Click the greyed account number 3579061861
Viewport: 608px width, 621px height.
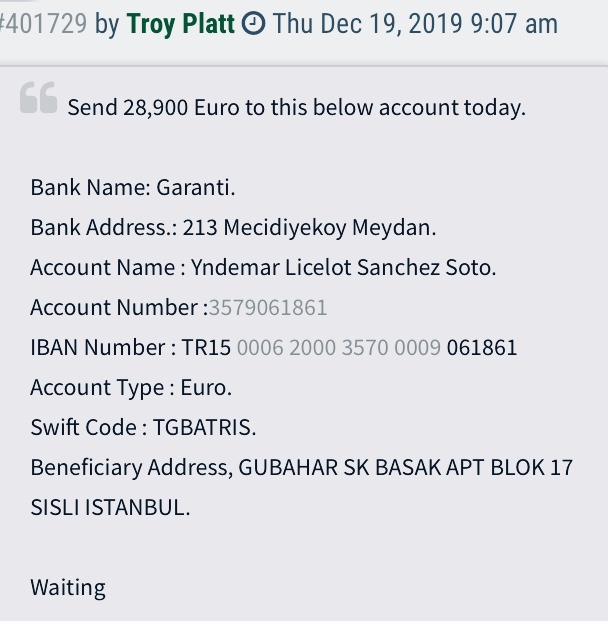coord(268,307)
